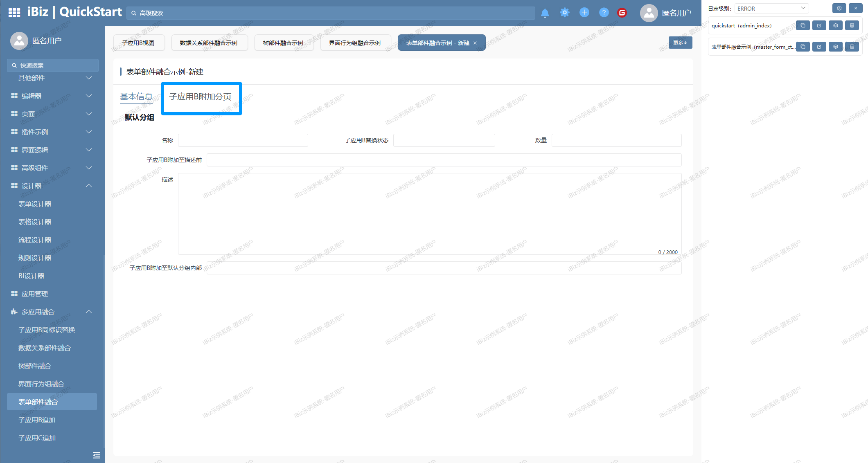
Task: Collapse the sidebar menu toggle icon
Action: click(x=97, y=455)
